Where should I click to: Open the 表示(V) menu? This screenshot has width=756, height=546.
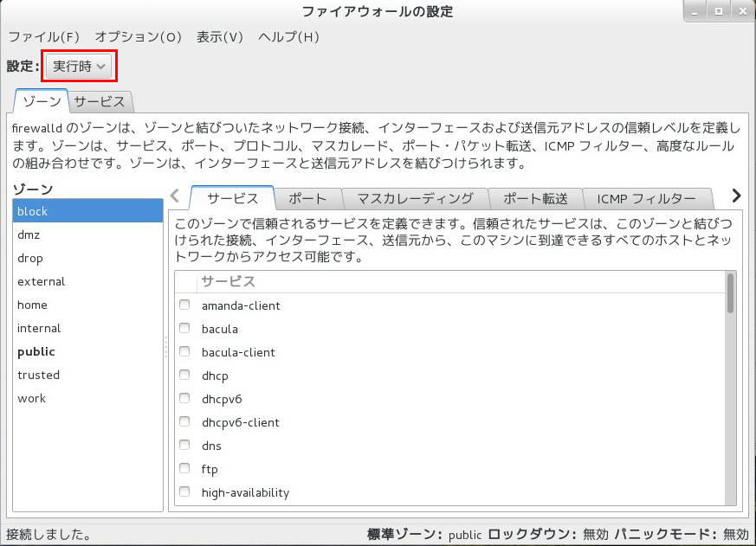click(x=220, y=37)
